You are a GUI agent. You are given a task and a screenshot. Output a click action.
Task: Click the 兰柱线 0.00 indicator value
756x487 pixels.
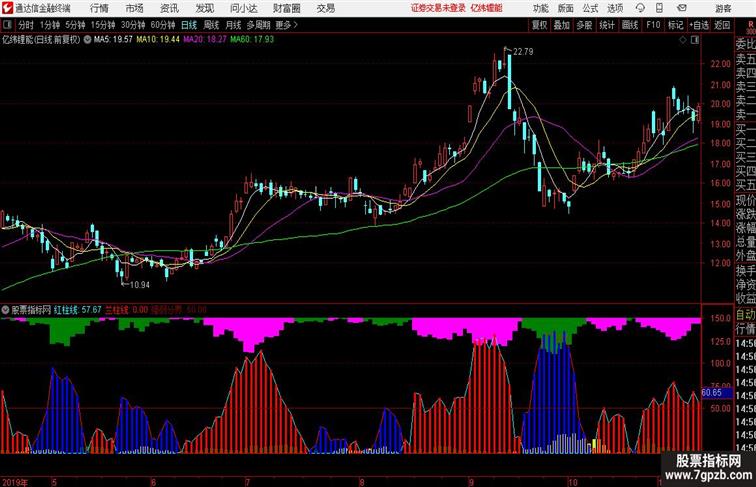pos(127,310)
